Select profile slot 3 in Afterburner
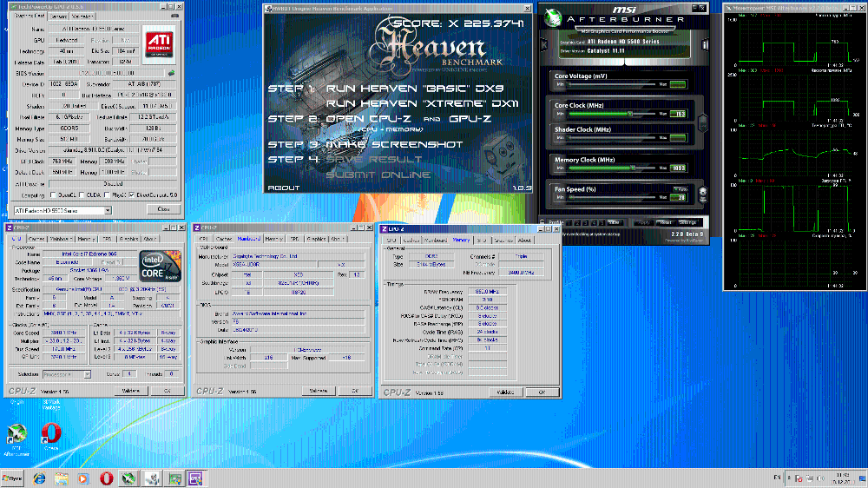 point(586,222)
